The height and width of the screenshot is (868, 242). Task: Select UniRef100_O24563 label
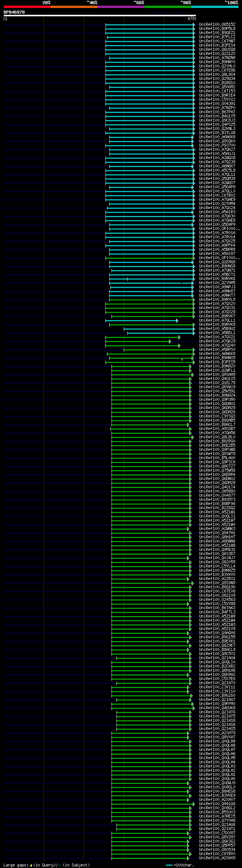[217, 600]
